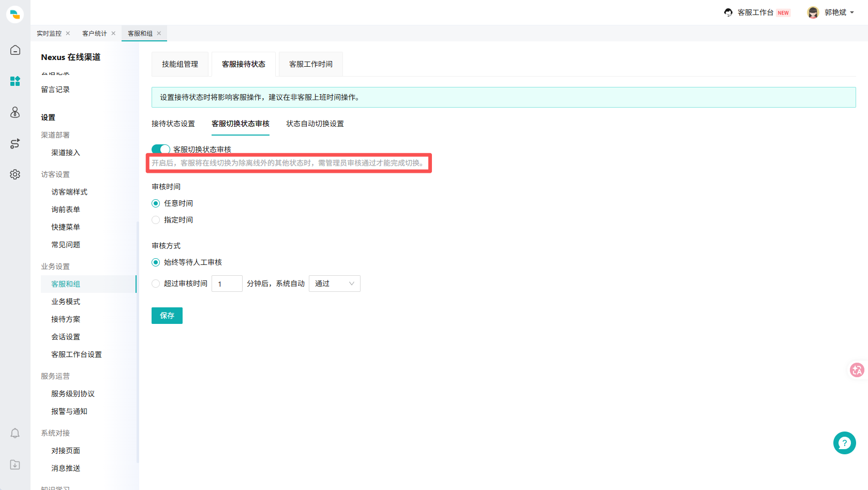The height and width of the screenshot is (490, 868).
Task: Open the round help question-mark button
Action: 845,443
